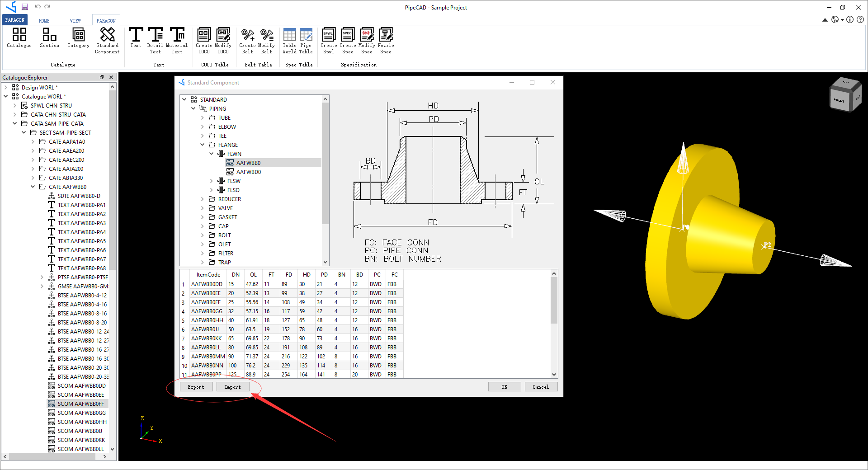Open the Catalogue tool
This screenshot has width=868, height=470.
tap(19, 40)
